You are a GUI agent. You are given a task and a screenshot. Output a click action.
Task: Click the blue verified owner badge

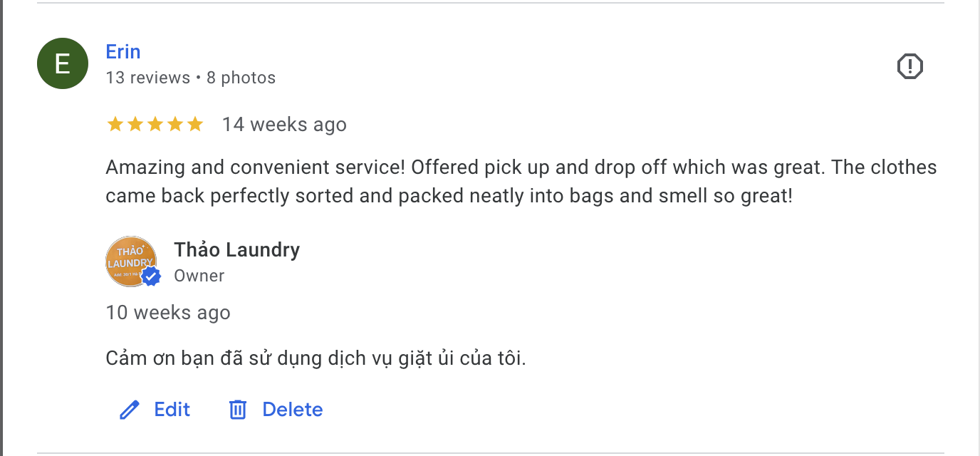click(x=150, y=276)
